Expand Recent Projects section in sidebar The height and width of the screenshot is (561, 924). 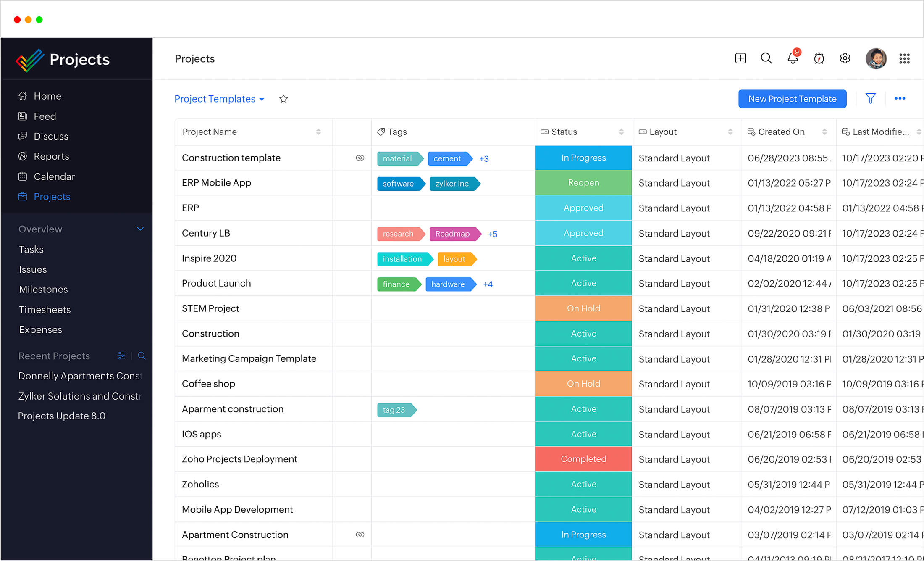click(x=54, y=356)
